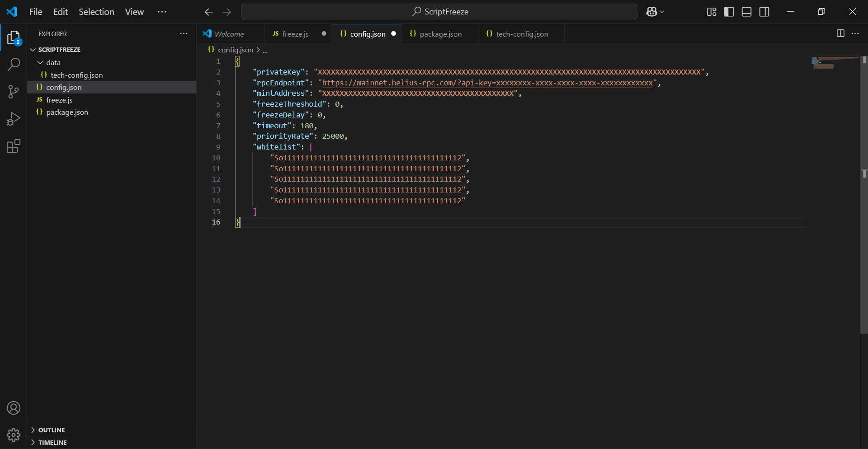868x449 pixels.
Task: Open the Selection menu
Action: [x=96, y=12]
